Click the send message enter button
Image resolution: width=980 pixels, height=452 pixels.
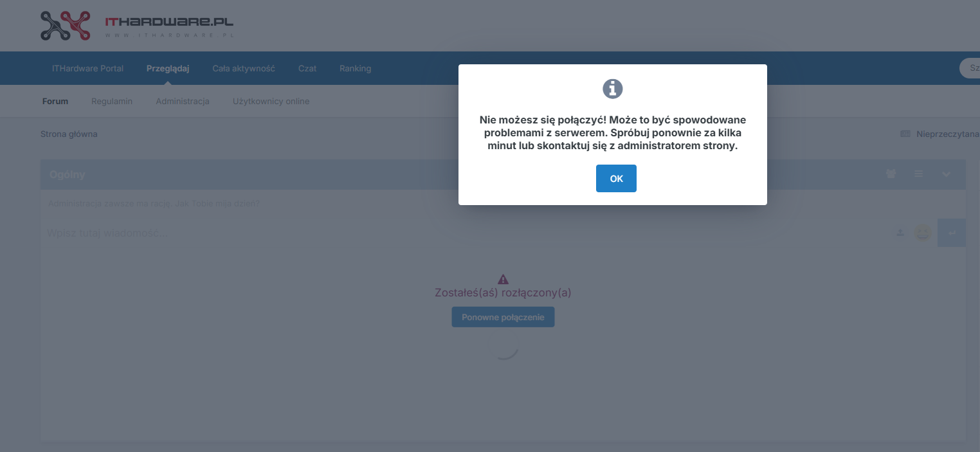(x=952, y=233)
